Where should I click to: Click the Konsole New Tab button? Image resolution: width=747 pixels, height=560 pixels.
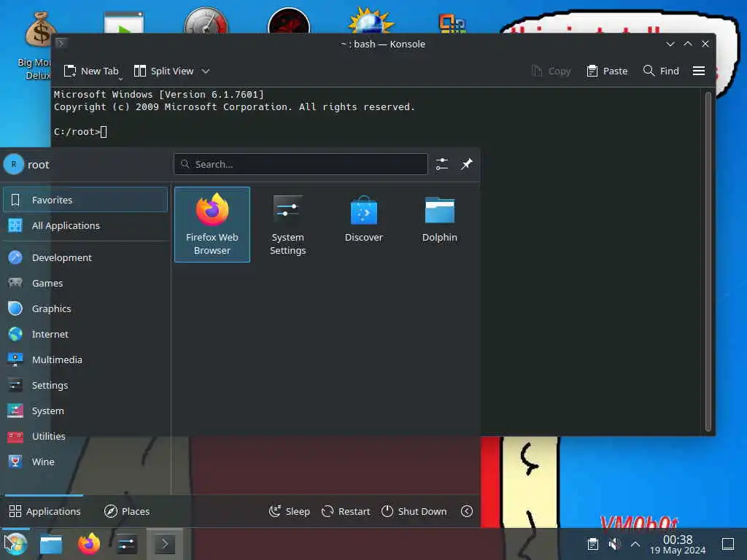(x=90, y=71)
